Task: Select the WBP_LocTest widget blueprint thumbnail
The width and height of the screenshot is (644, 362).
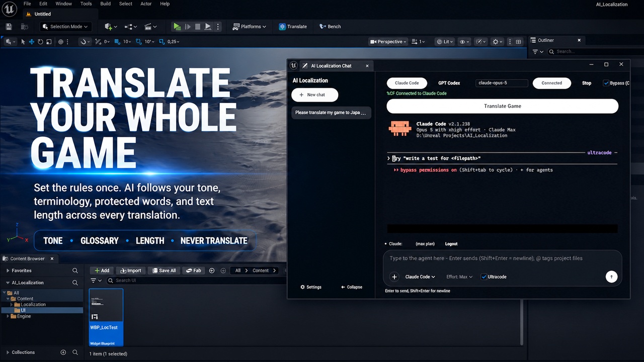Action: point(106,317)
